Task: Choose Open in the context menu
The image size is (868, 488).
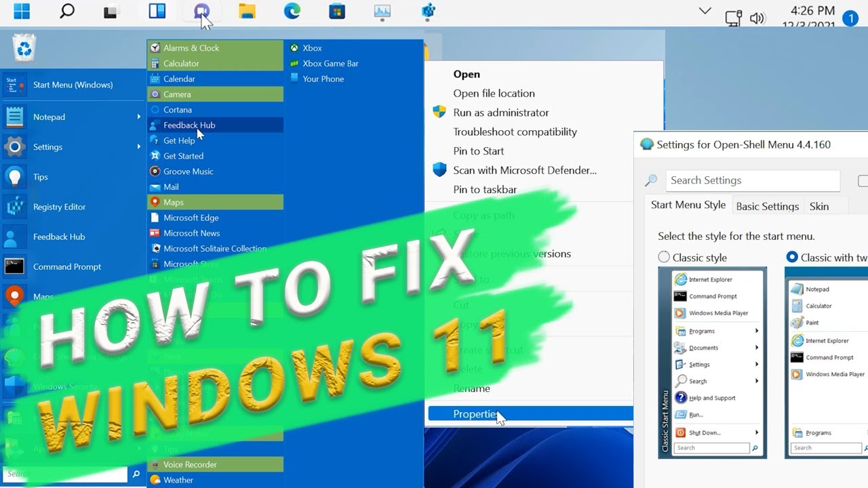Action: [x=467, y=75]
